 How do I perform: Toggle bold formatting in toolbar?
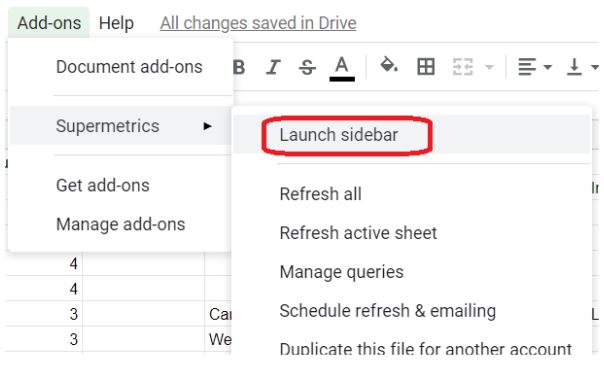[239, 67]
